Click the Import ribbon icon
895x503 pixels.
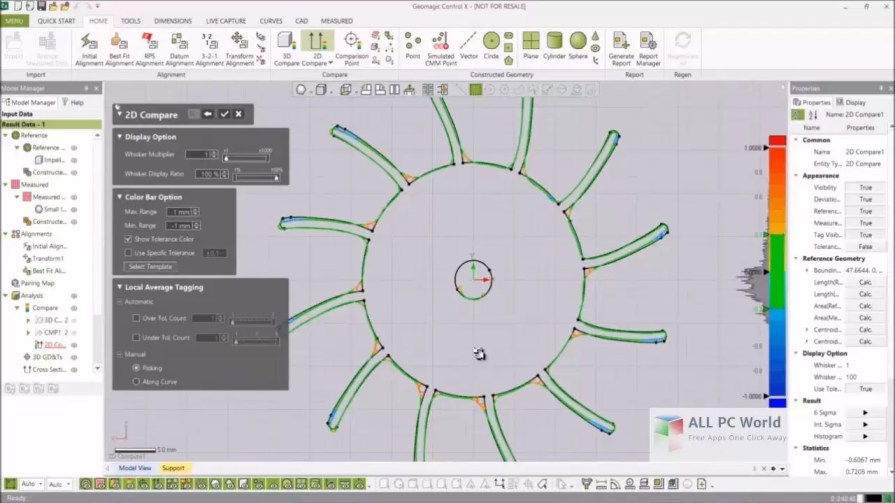[14, 46]
